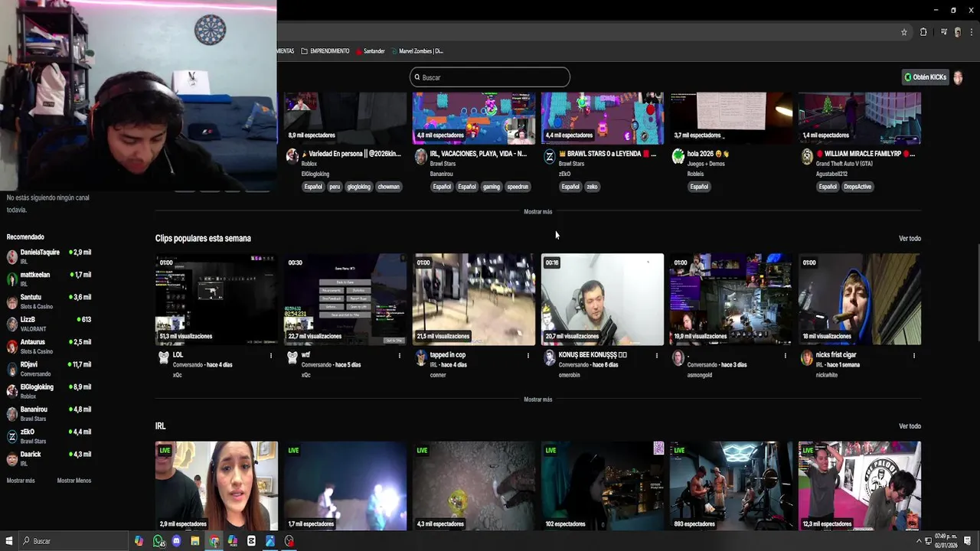Open WhatsApp from the taskbar
This screenshot has height=551, width=980.
(x=158, y=541)
